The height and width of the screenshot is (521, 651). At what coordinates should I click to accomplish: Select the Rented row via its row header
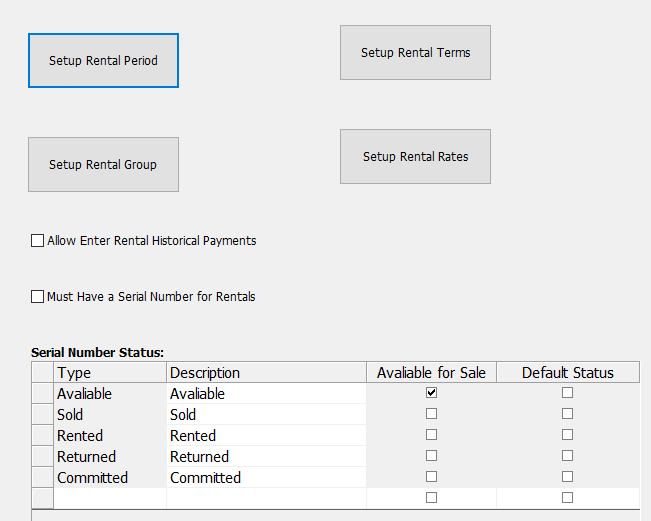tap(42, 435)
